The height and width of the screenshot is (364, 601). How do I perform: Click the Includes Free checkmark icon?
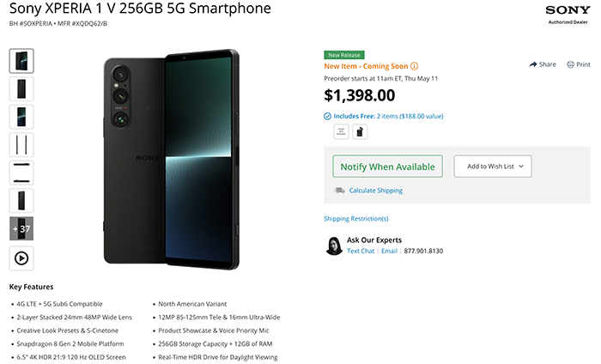327,116
